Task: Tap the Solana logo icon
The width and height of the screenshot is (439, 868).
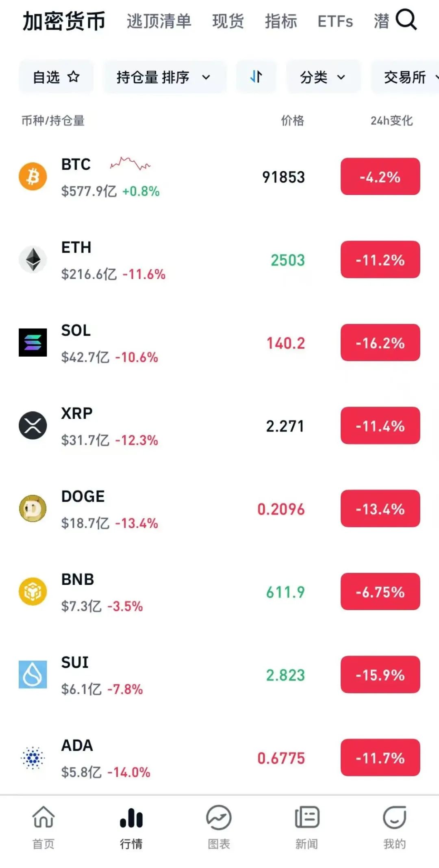Action: (33, 342)
